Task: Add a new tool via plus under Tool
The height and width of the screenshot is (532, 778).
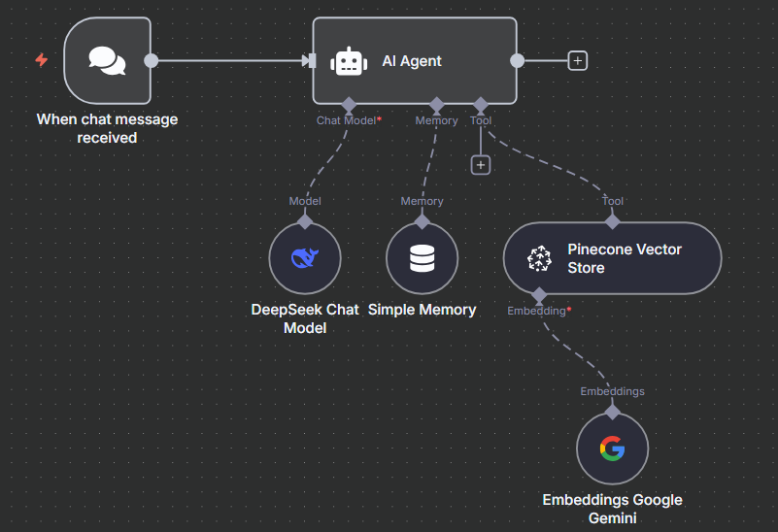Action: (x=480, y=165)
